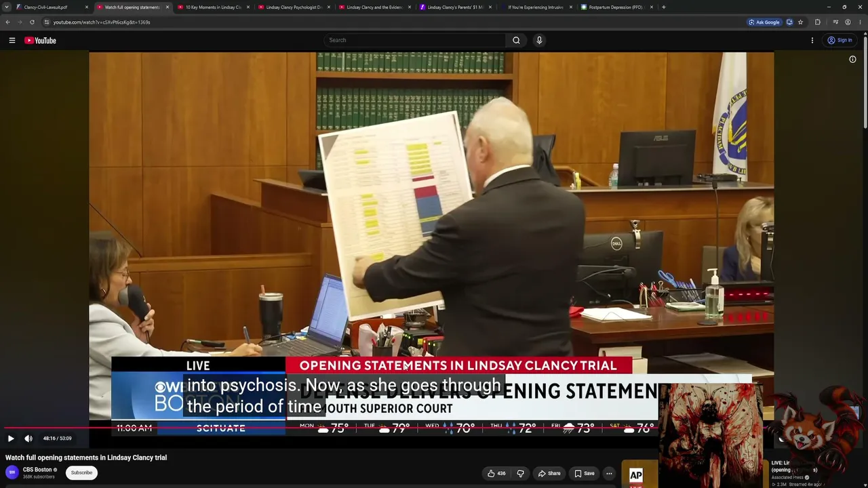Click the video title text

click(86, 457)
